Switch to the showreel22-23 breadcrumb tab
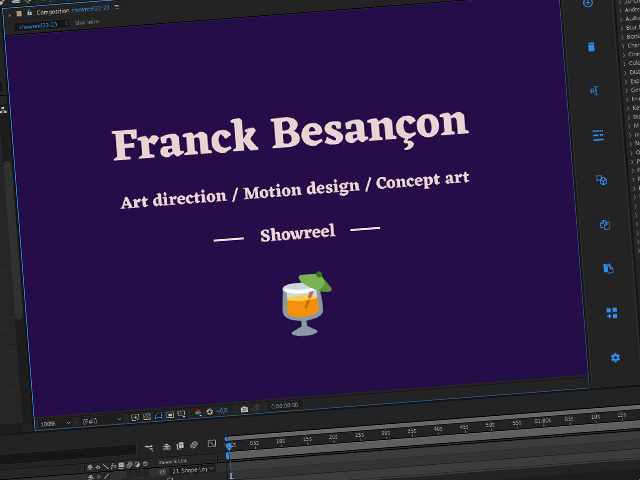The image size is (640, 480). pos(38,27)
